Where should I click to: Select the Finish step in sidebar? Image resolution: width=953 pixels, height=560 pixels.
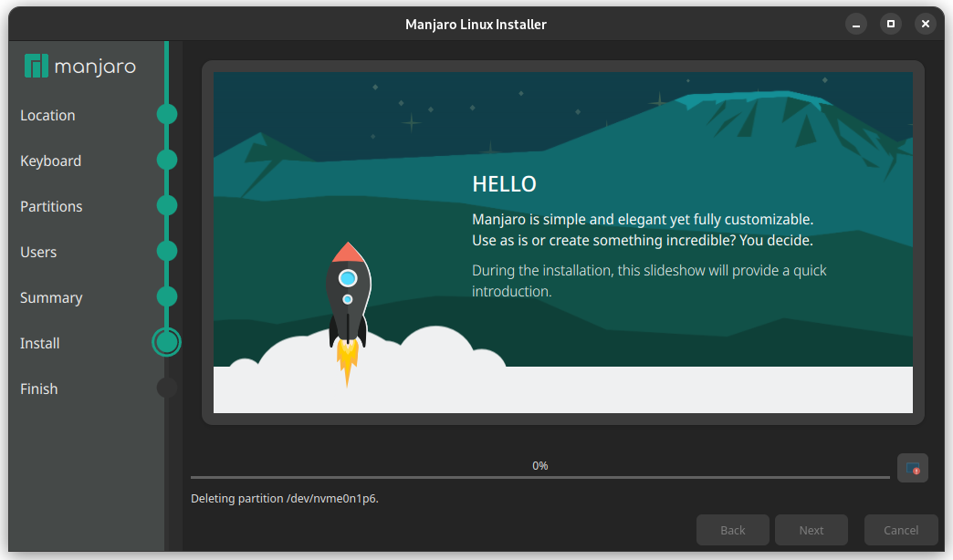tap(39, 389)
